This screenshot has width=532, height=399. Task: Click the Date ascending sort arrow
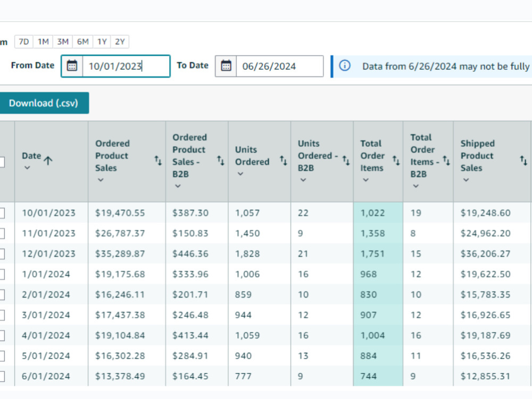(48, 161)
